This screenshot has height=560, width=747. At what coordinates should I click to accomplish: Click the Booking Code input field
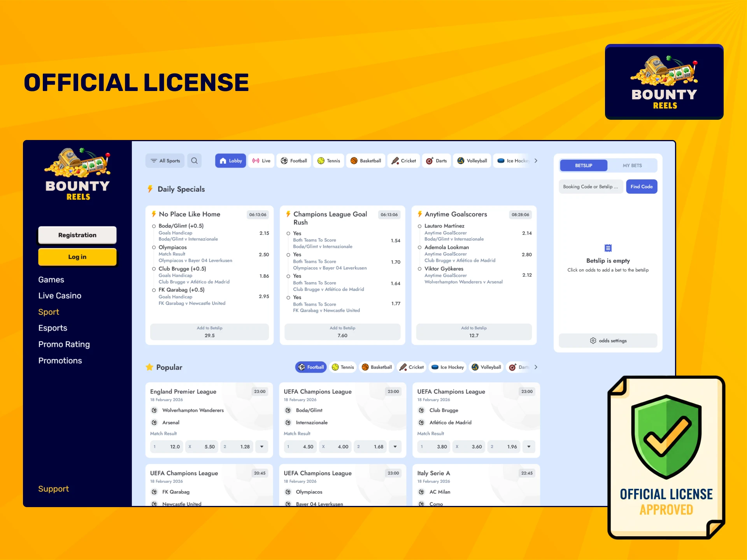[x=590, y=187]
